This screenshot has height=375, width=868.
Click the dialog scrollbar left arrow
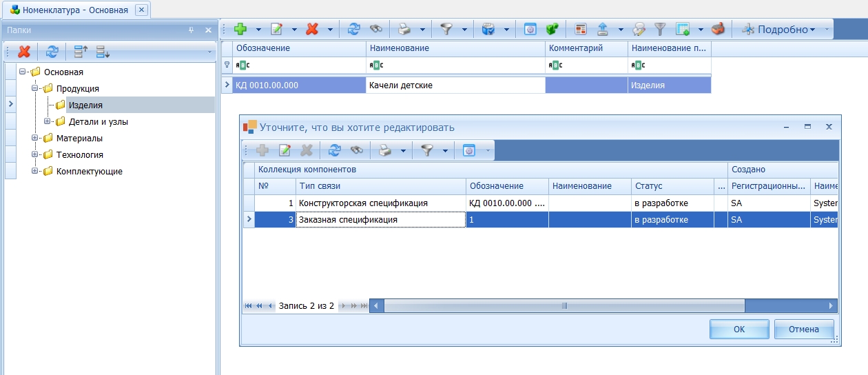click(x=376, y=305)
